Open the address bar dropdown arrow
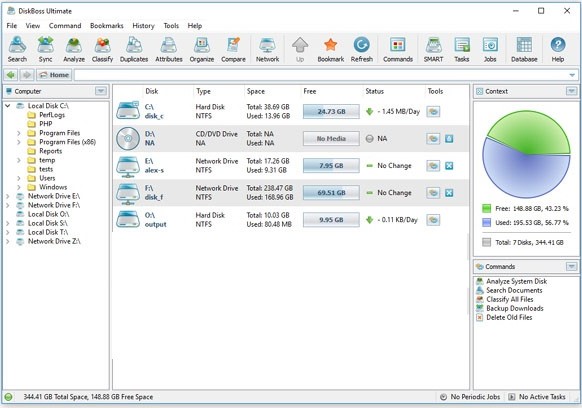The image size is (582, 408). click(x=572, y=75)
